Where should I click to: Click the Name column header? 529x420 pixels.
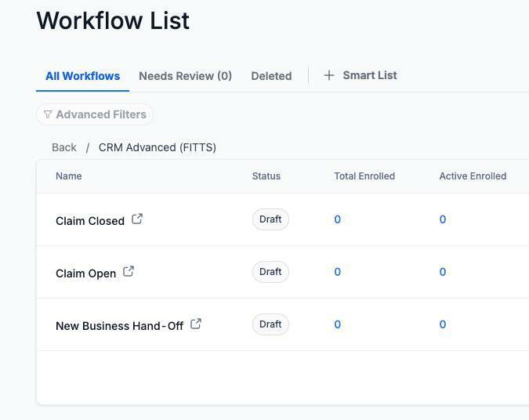click(x=69, y=176)
